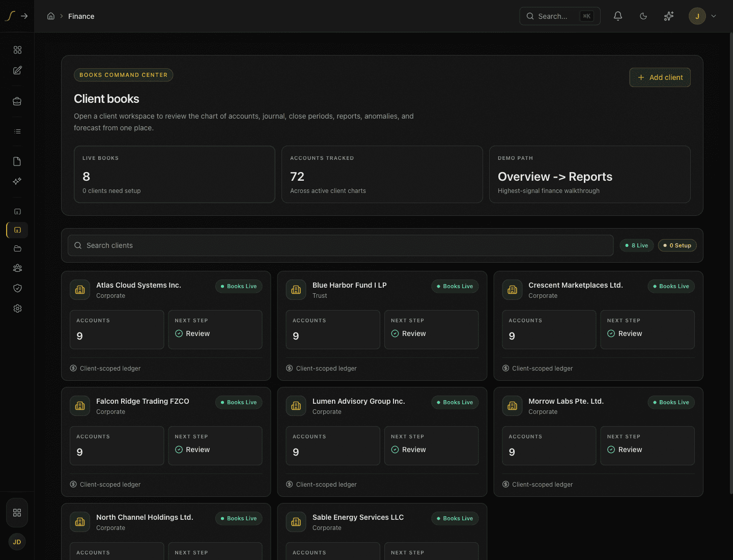Screen dimensions: 733x560
Task: Go to home via breadcrumb house icon
Action: click(51, 16)
